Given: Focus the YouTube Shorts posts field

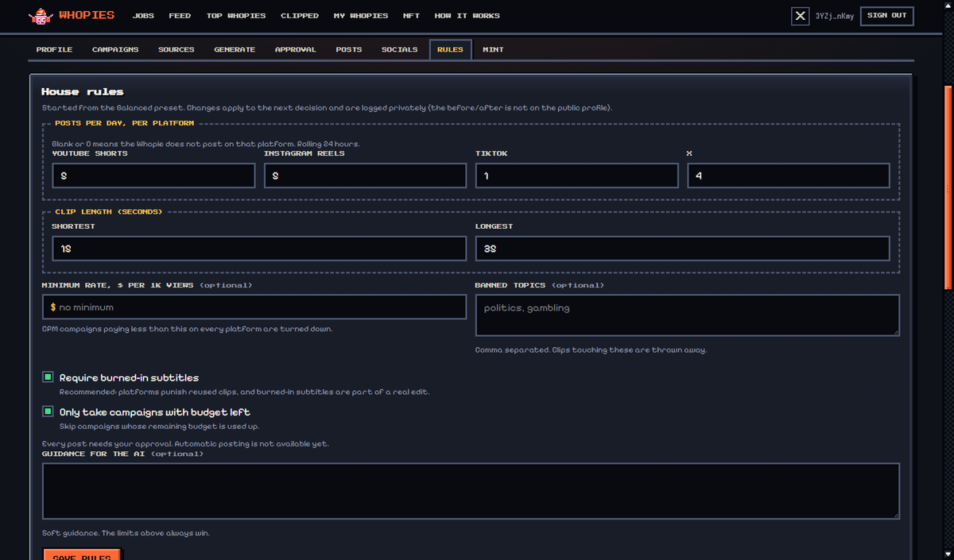Looking at the screenshot, I should (153, 176).
